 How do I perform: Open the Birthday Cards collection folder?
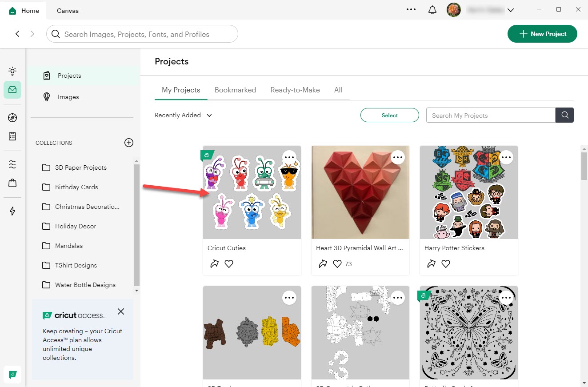pyautogui.click(x=76, y=187)
